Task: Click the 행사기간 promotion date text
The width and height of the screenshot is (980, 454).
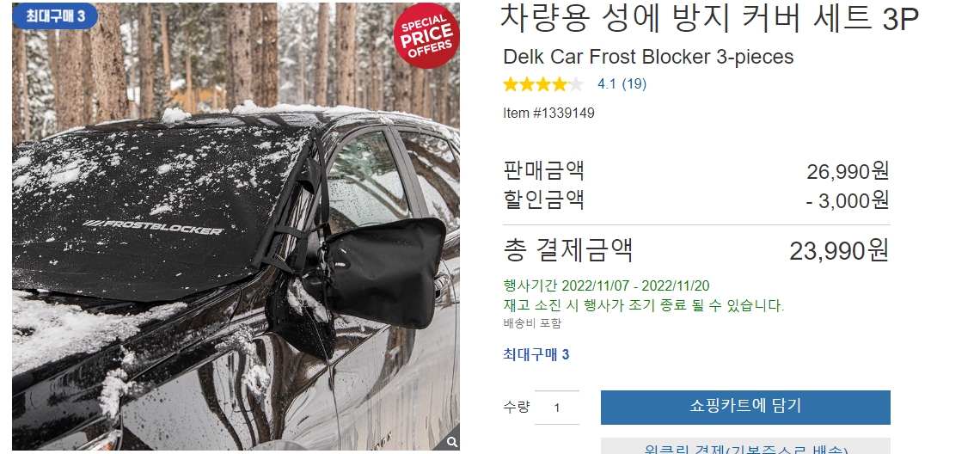Action: tap(606, 285)
